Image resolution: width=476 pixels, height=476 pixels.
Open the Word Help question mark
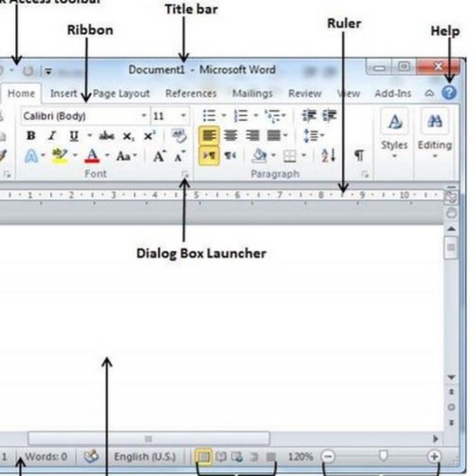click(x=449, y=92)
